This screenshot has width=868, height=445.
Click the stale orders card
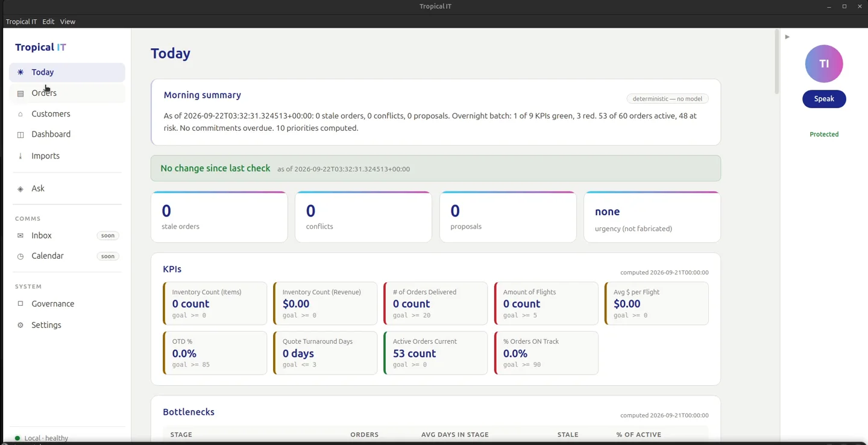(x=219, y=217)
